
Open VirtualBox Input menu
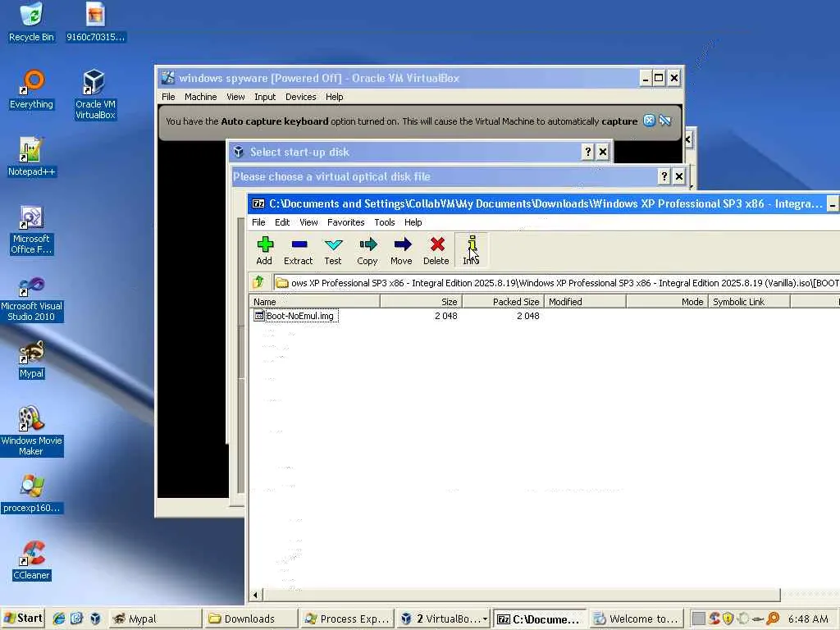(265, 97)
